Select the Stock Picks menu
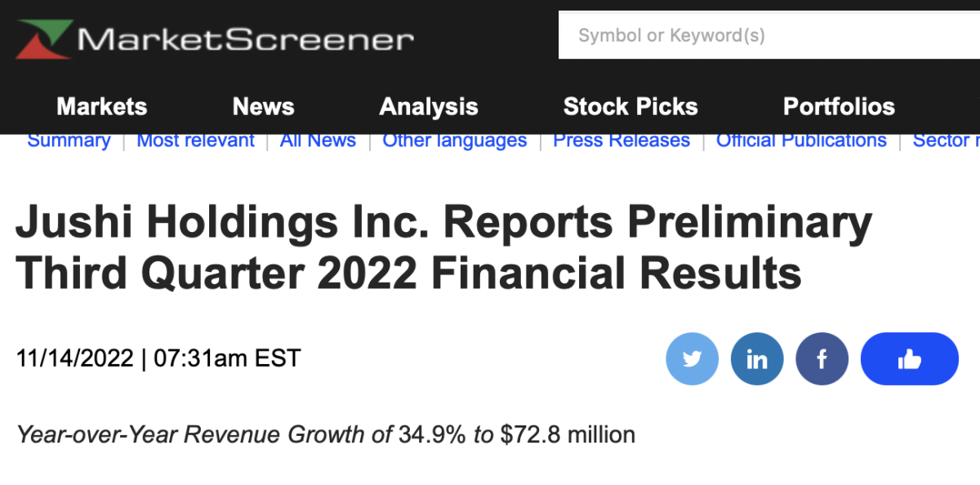980x485 pixels. (x=630, y=106)
